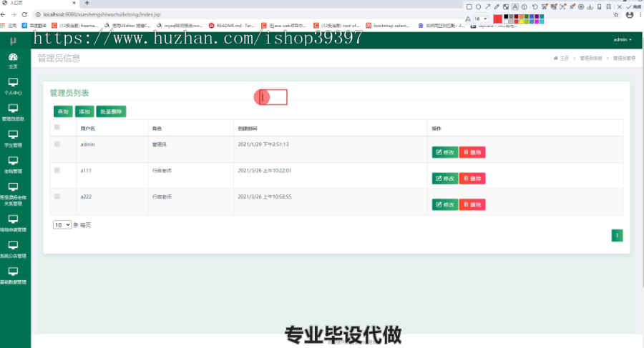Select the rectangle annotation tool
The width and height of the screenshot is (644, 348).
click(469, 7)
